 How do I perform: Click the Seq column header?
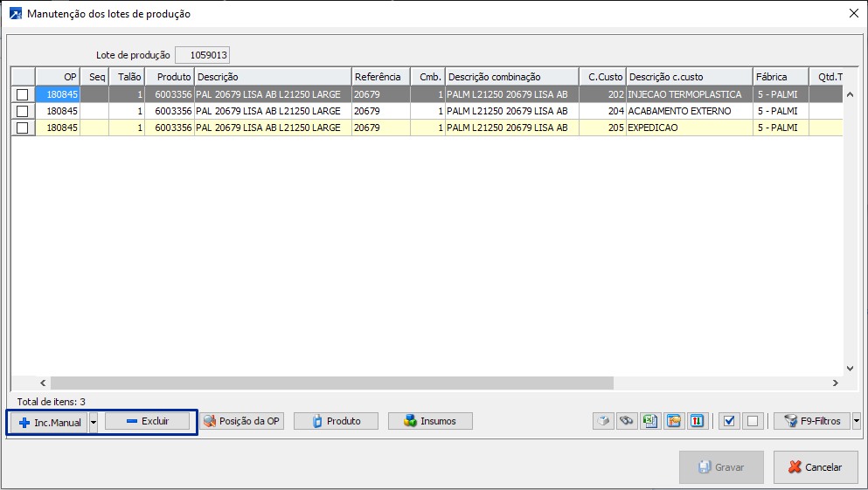pyautogui.click(x=94, y=77)
